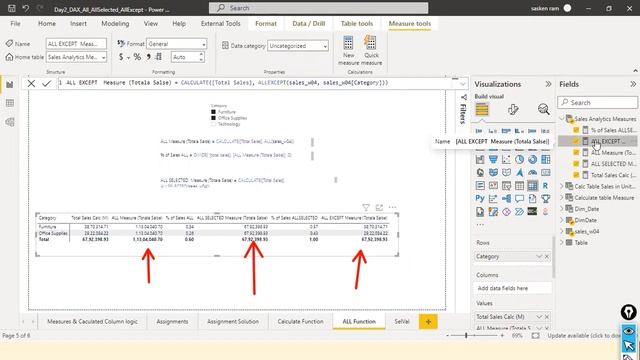
Task: Click the Undo icon in title bar
Action: (26, 8)
